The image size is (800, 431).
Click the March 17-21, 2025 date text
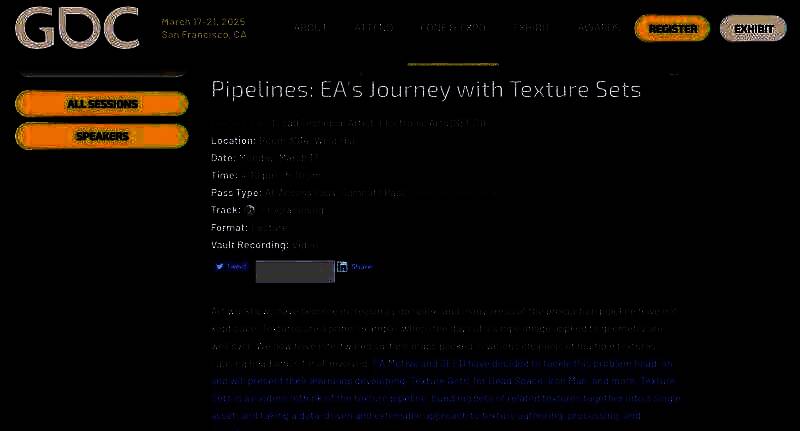click(x=203, y=22)
